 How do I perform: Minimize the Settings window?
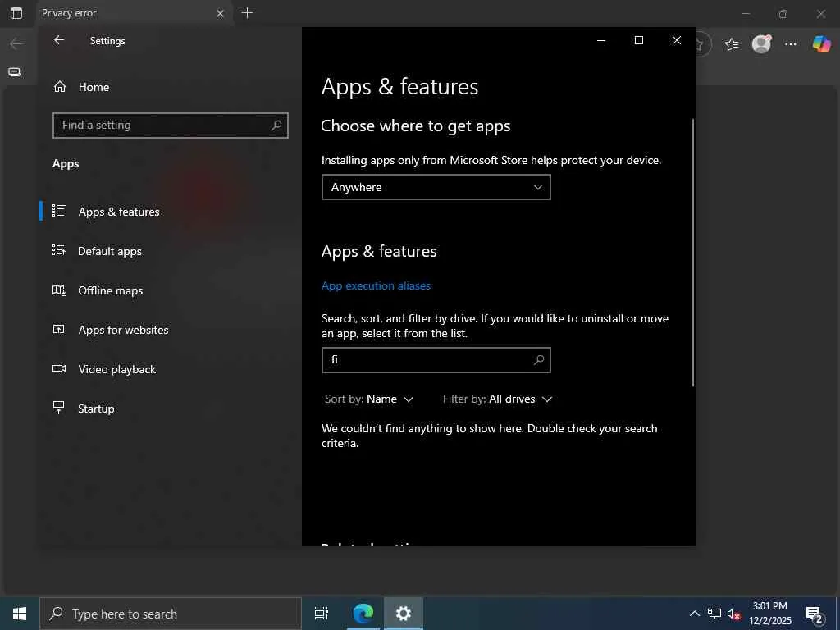pyautogui.click(x=601, y=40)
